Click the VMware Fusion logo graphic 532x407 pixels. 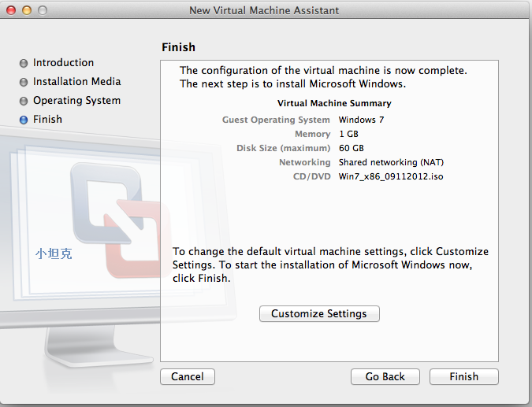(x=121, y=220)
